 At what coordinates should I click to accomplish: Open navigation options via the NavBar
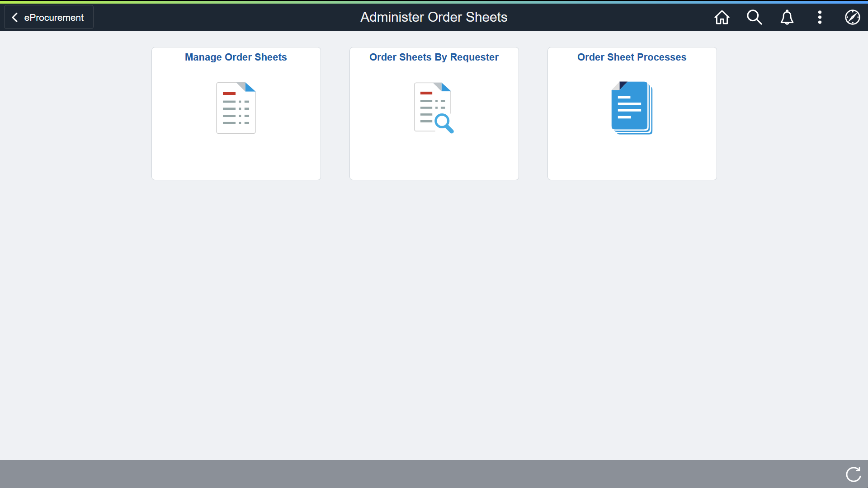(x=852, y=17)
